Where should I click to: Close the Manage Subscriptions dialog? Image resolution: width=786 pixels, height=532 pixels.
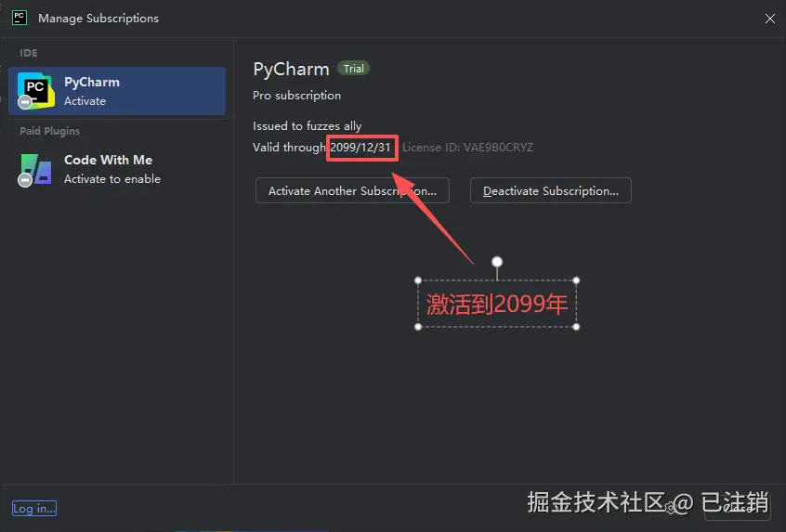[x=770, y=19]
